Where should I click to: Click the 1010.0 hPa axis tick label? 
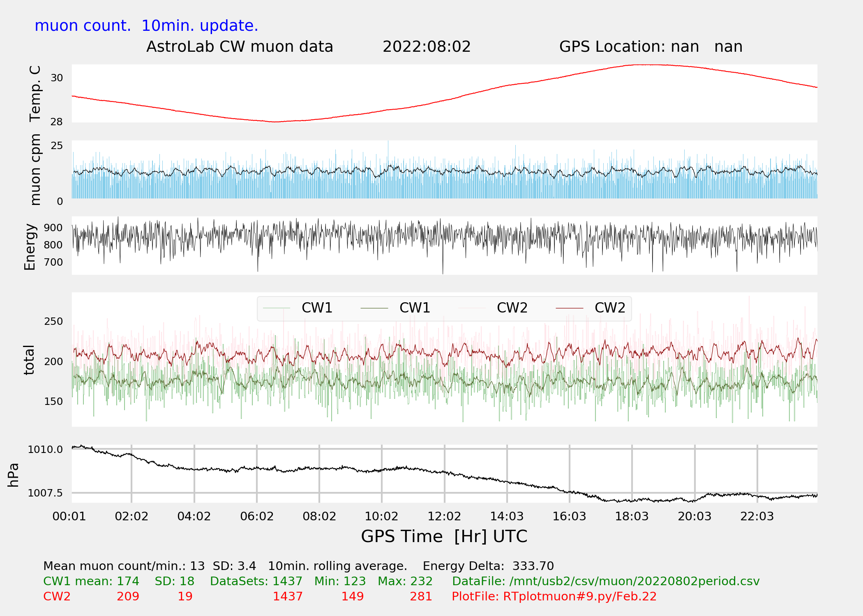pos(45,449)
